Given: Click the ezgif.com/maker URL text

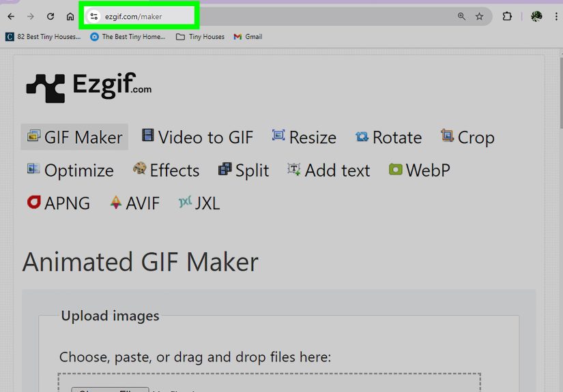Looking at the screenshot, I should (x=133, y=16).
